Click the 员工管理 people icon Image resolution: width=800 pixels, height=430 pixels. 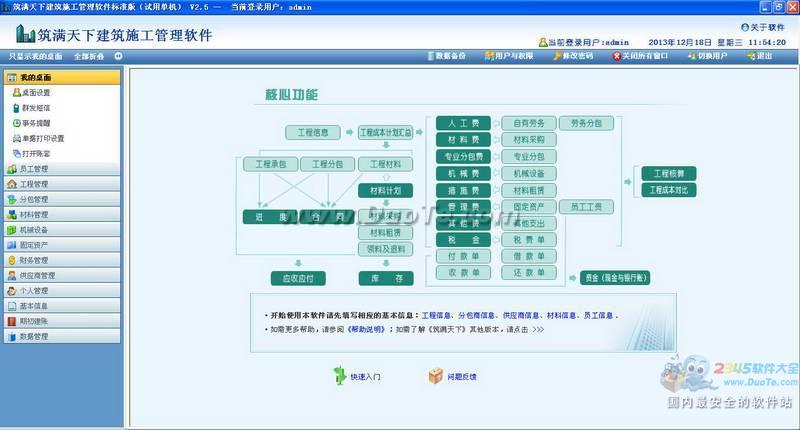pos(12,169)
